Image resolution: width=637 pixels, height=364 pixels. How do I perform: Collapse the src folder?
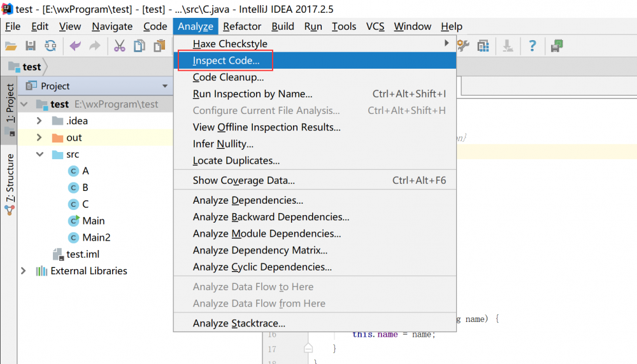coord(39,154)
